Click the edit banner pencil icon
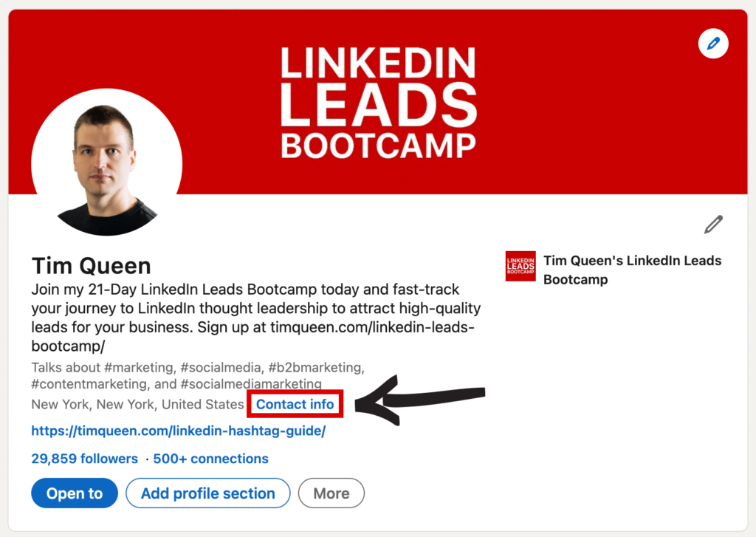The width and height of the screenshot is (756, 537). coord(712,44)
